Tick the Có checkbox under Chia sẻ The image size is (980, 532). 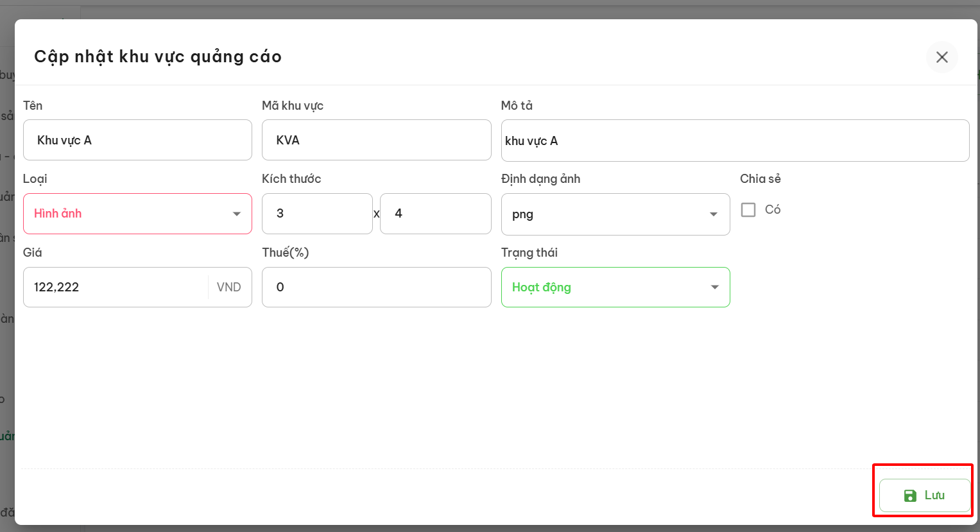pos(748,210)
